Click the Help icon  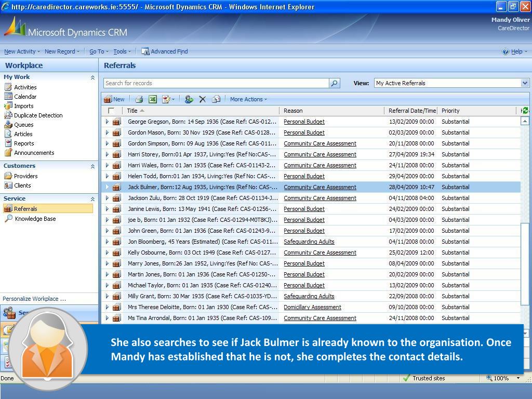(x=506, y=51)
